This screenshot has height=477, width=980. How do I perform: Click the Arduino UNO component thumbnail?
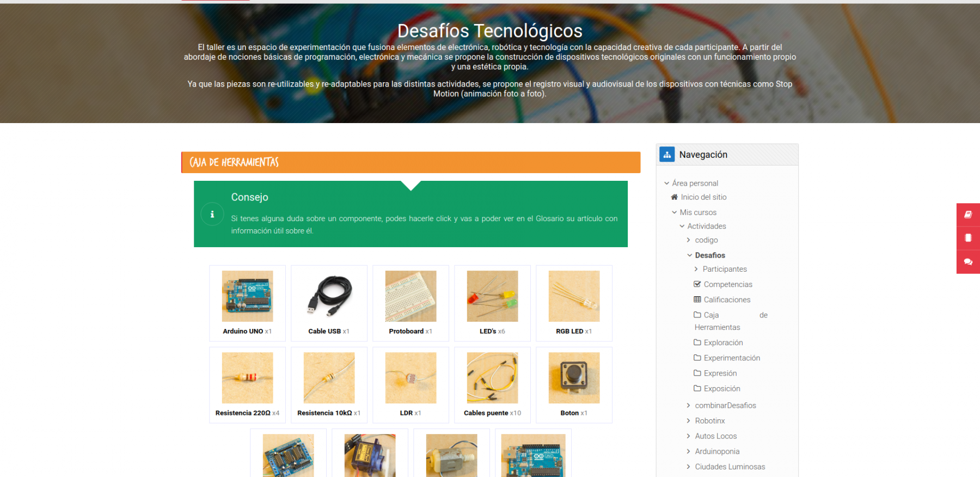tap(247, 296)
